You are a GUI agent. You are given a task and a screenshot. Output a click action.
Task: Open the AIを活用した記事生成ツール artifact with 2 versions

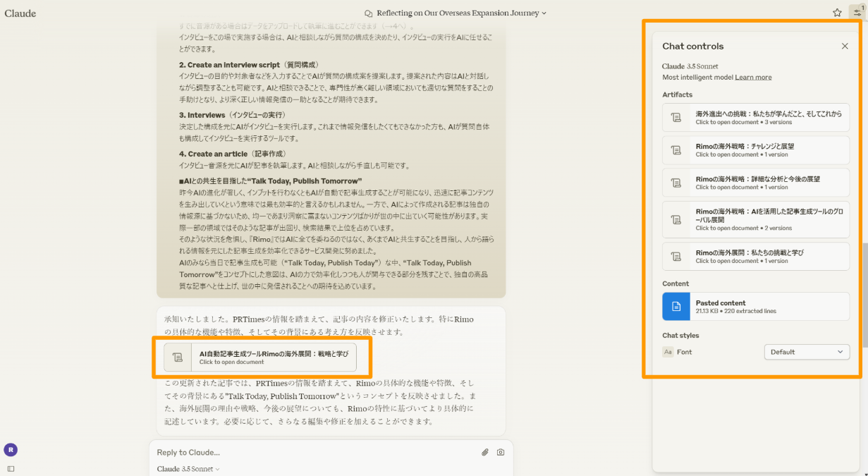click(x=756, y=219)
